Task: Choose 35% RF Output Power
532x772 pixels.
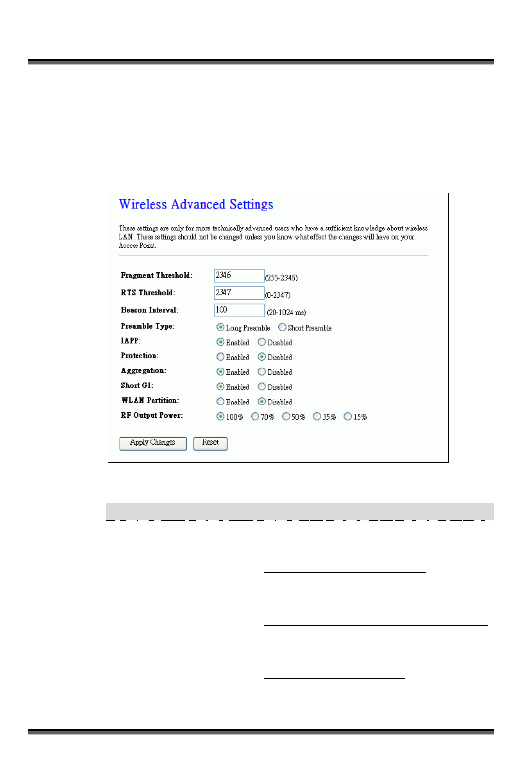Action: (317, 416)
